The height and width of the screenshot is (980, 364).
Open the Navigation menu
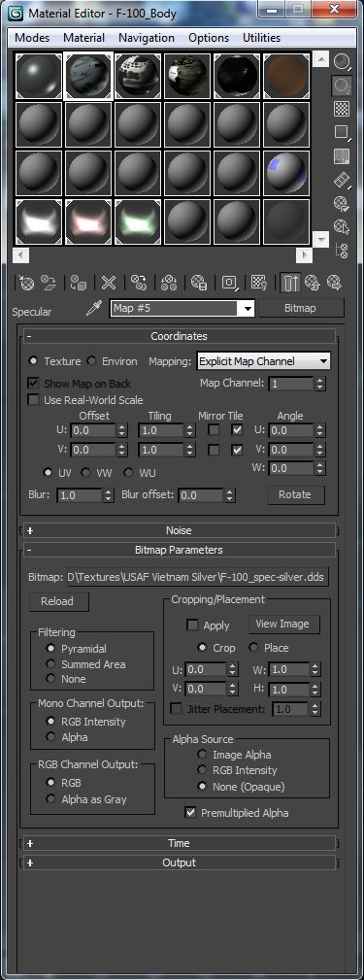pos(147,38)
